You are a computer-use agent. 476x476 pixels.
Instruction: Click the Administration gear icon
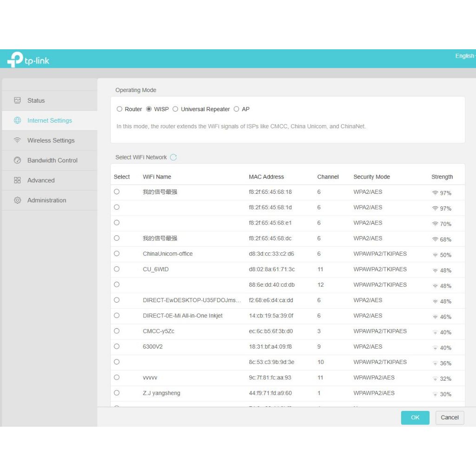point(17,200)
